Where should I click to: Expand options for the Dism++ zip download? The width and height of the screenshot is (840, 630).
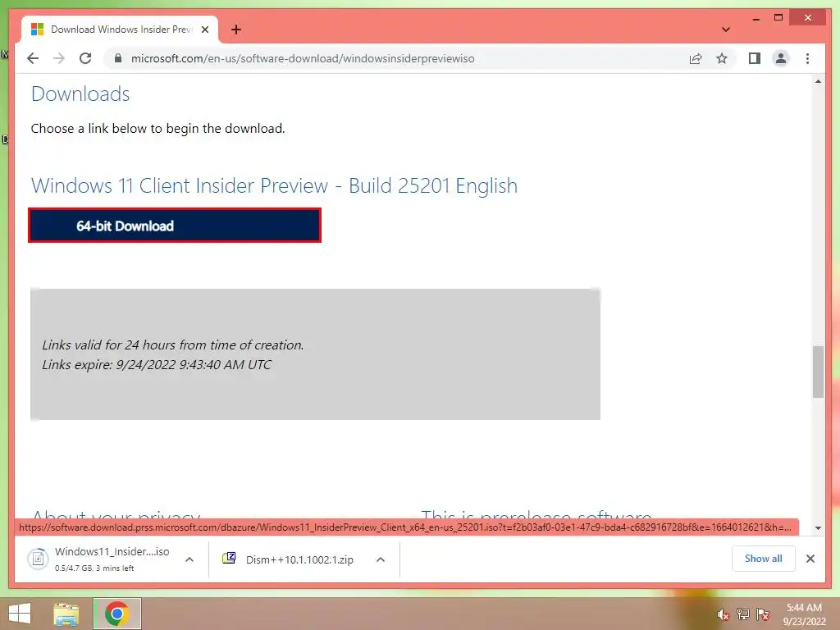[x=381, y=559]
